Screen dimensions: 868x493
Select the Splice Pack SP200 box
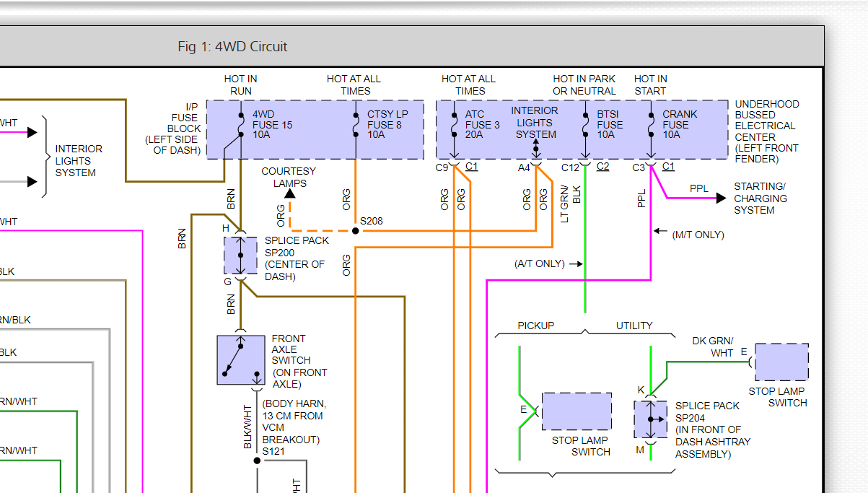[240, 256]
